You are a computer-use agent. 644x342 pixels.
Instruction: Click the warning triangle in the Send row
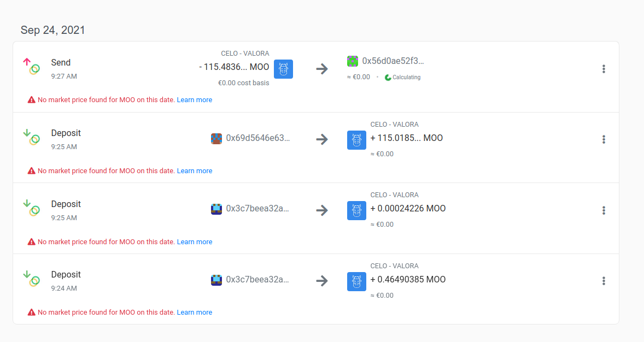[31, 100]
